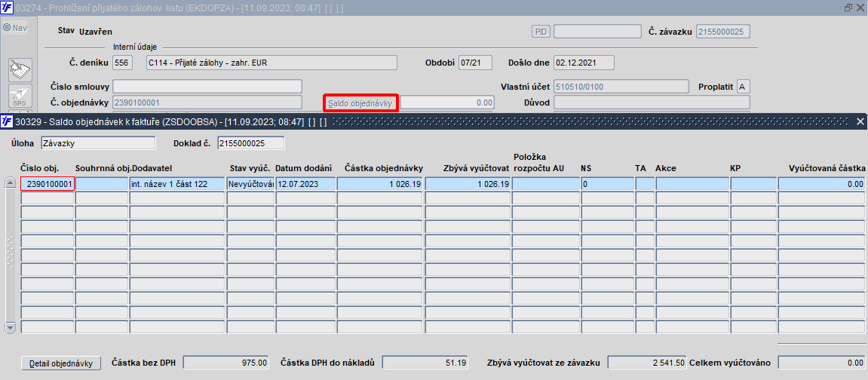Viewport: 868px width, 380px height.
Task: Click the Dodavatel column header
Action: click(153, 168)
